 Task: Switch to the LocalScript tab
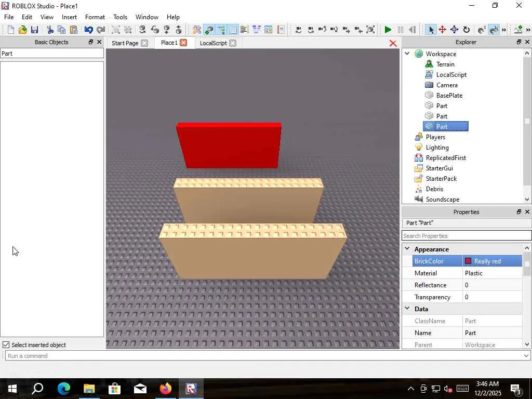(213, 43)
